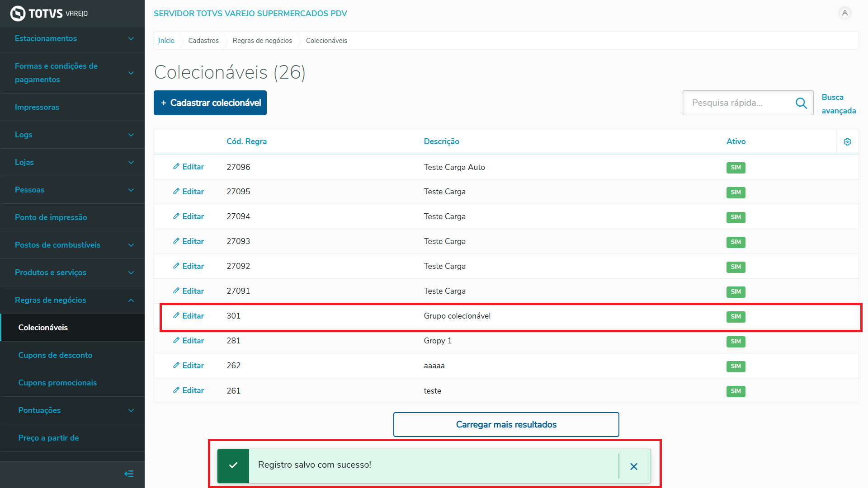Sort by Cód. Regra column header
This screenshot has width=868, height=488.
pos(246,141)
